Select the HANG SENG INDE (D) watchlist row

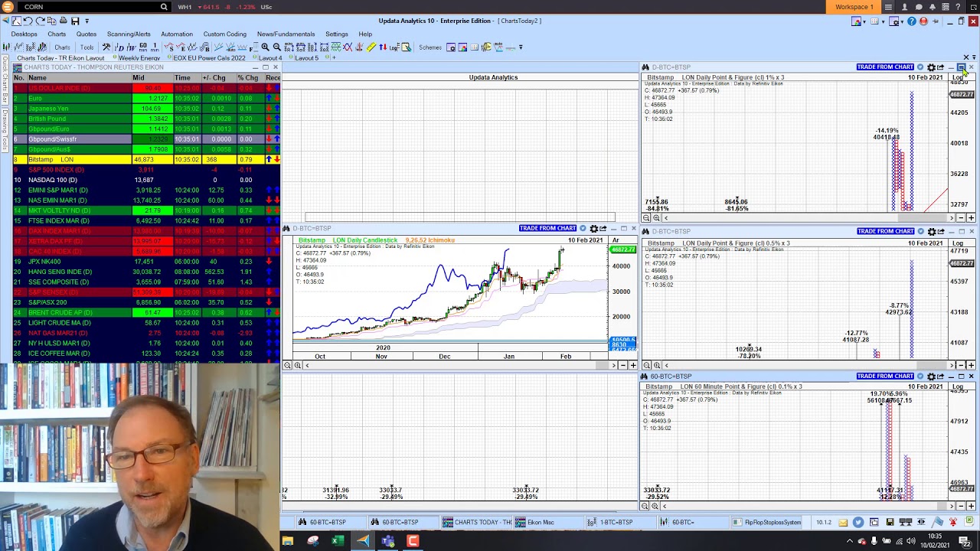tap(145, 272)
